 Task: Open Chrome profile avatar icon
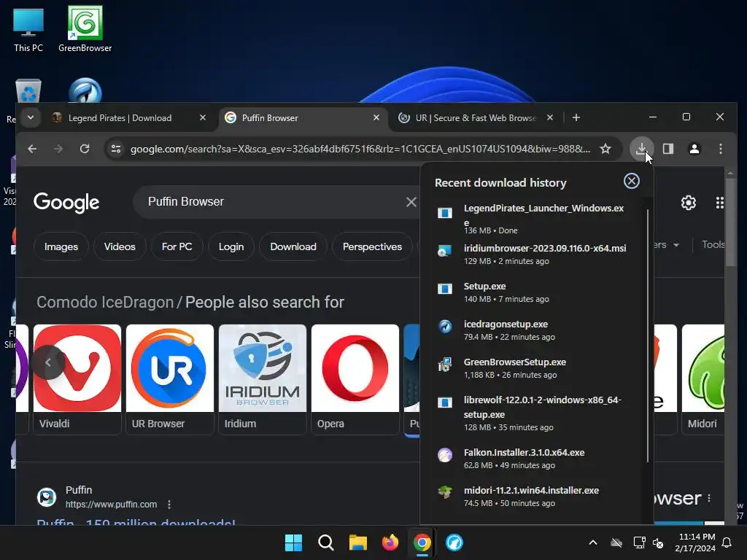click(x=694, y=149)
